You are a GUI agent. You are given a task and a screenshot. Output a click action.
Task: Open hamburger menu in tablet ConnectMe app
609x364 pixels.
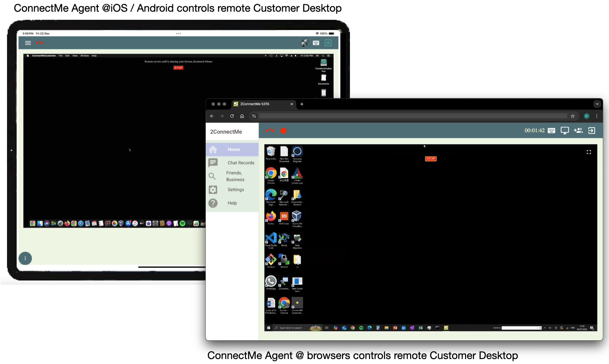[x=28, y=43]
